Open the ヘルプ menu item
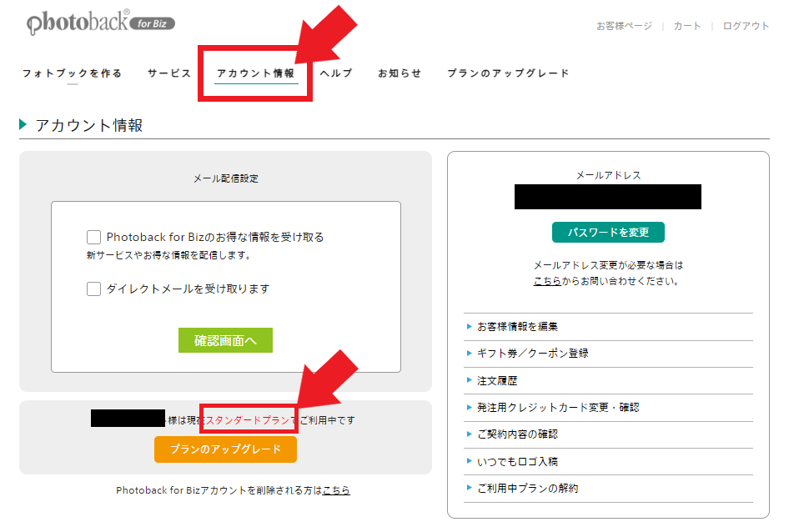The width and height of the screenshot is (789, 532). coord(336,73)
